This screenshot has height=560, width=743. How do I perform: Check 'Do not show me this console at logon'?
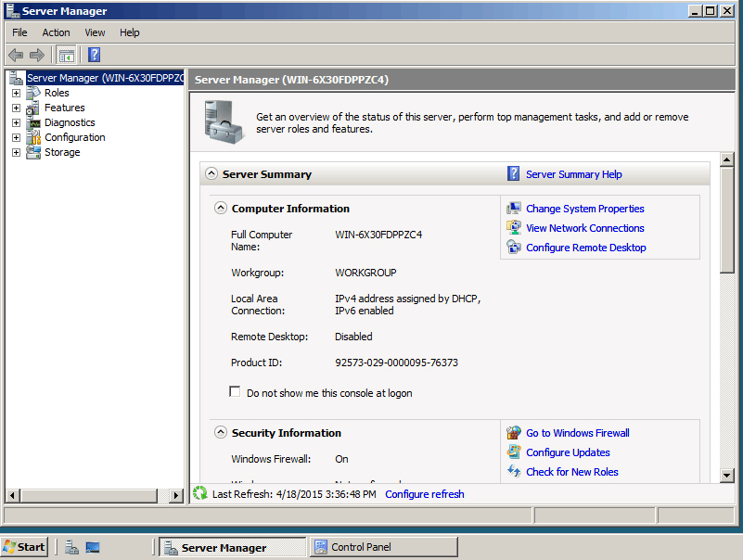235,391
